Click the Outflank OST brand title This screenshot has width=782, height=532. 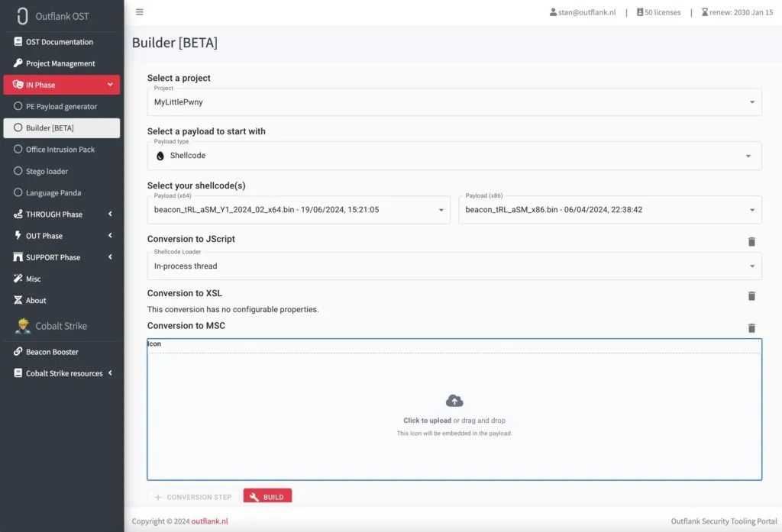point(62,17)
